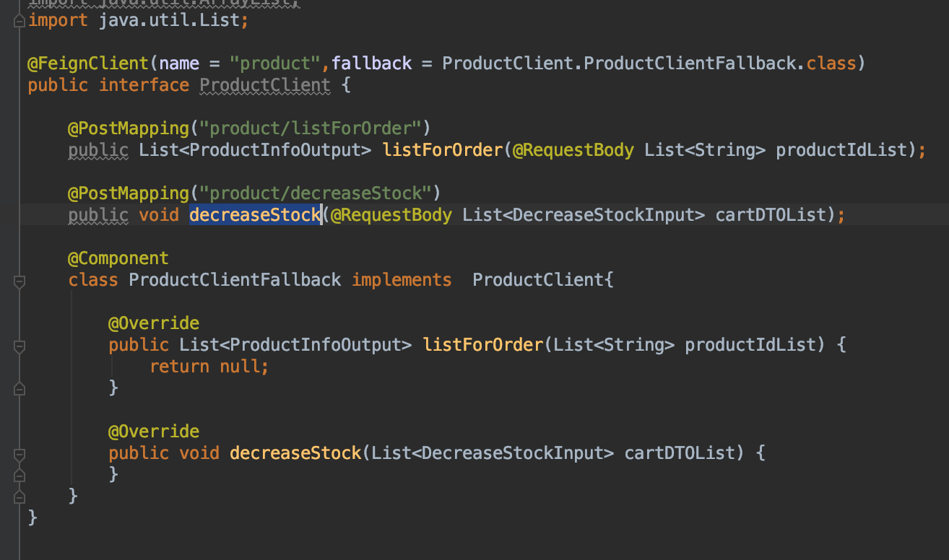This screenshot has width=949, height=560.
Task: Click ProductClient.ProductClientFallback.class reference
Action: point(649,64)
